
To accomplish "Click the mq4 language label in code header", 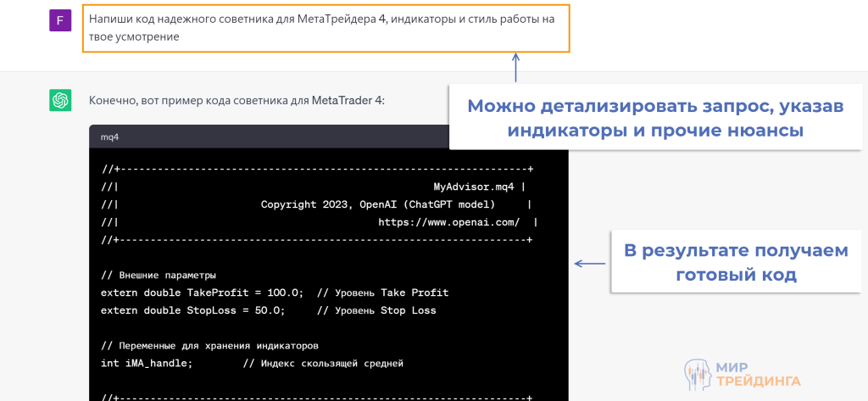I will (110, 136).
